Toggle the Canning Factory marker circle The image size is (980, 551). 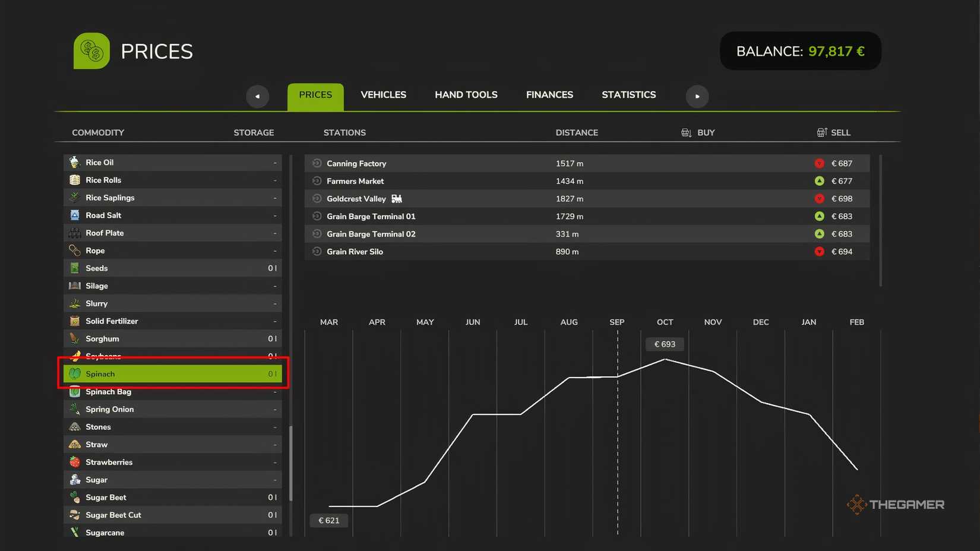point(317,163)
